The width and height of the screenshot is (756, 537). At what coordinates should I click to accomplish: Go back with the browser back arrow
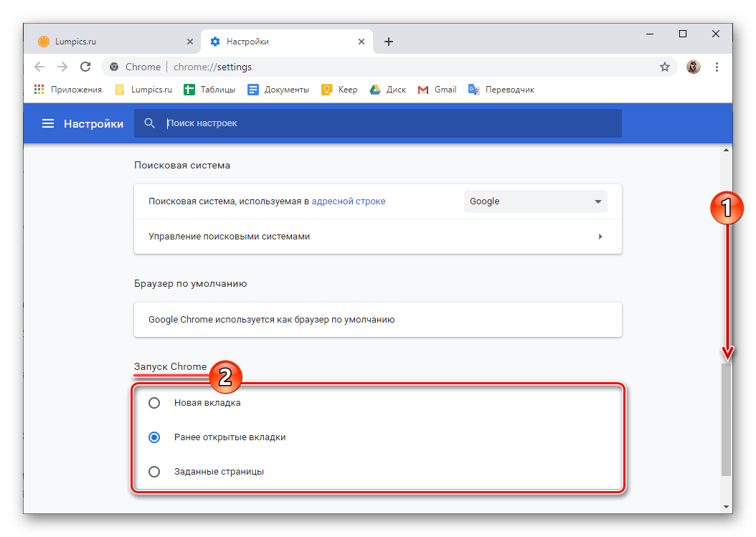click(x=39, y=67)
